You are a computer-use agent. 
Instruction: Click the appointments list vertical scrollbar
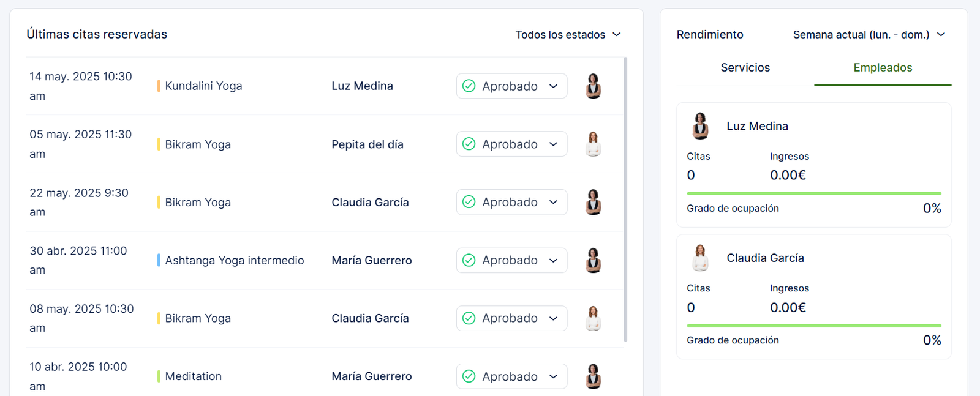[625, 199]
